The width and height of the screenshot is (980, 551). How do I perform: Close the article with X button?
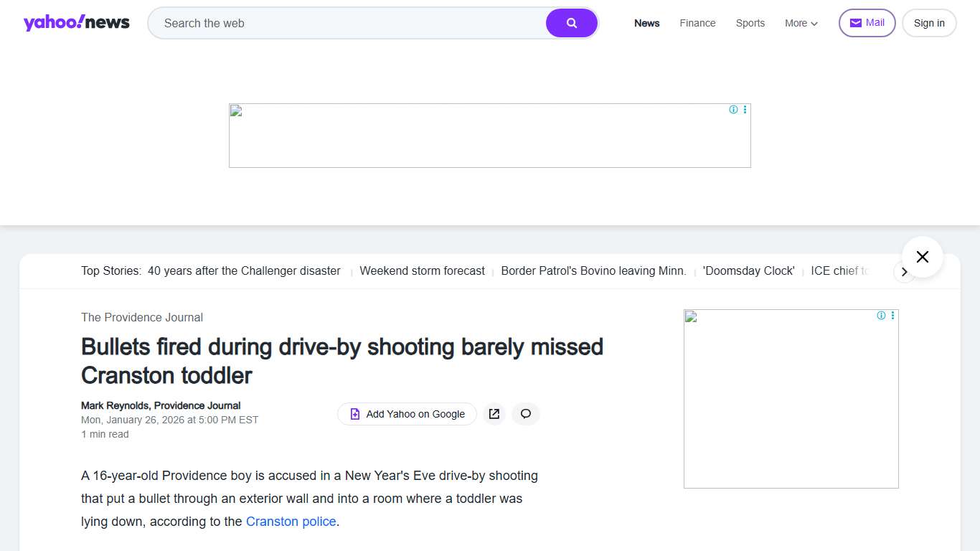[922, 257]
